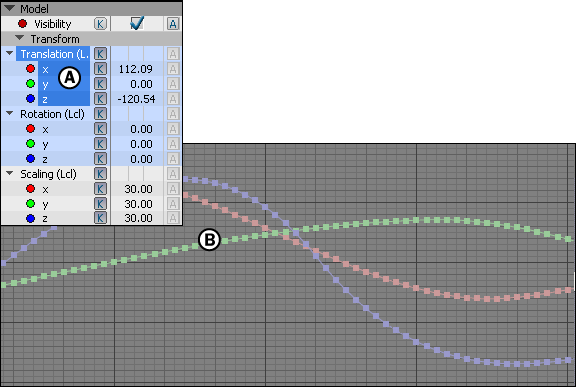Click the Translation z value -120.54
Viewport: 576px width, 387px height.
[x=136, y=99]
